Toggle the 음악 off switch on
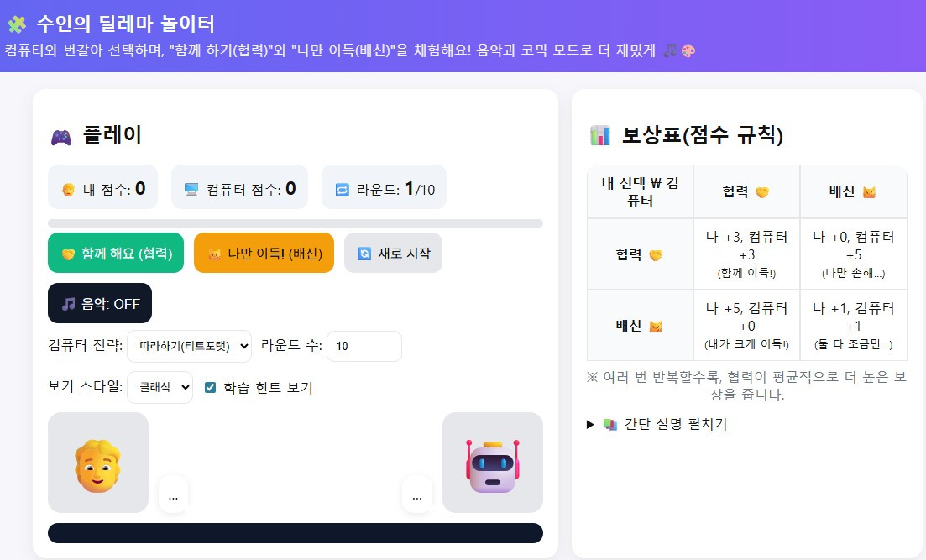926x560 pixels. click(100, 303)
